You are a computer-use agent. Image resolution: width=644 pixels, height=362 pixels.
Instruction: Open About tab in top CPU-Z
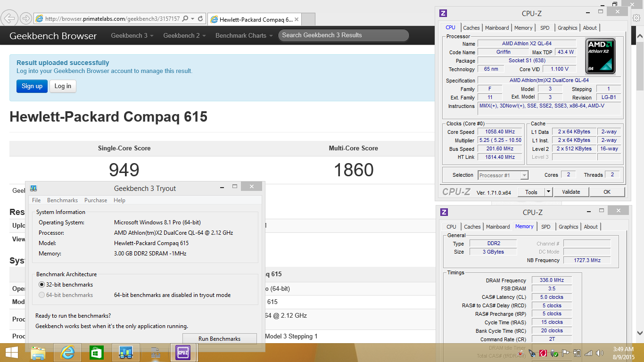pos(590,28)
